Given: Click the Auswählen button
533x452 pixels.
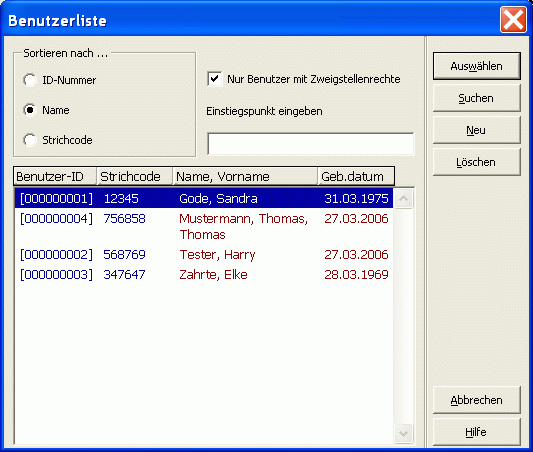Looking at the screenshot, I should point(477,66).
